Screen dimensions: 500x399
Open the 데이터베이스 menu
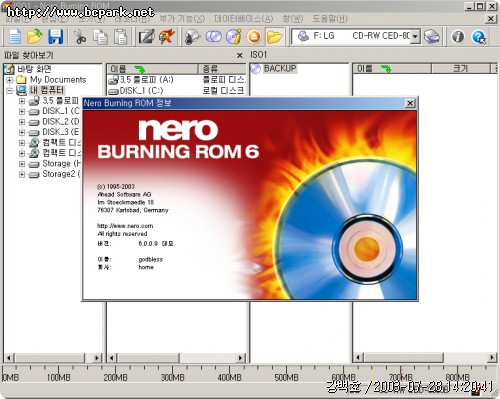click(x=243, y=19)
